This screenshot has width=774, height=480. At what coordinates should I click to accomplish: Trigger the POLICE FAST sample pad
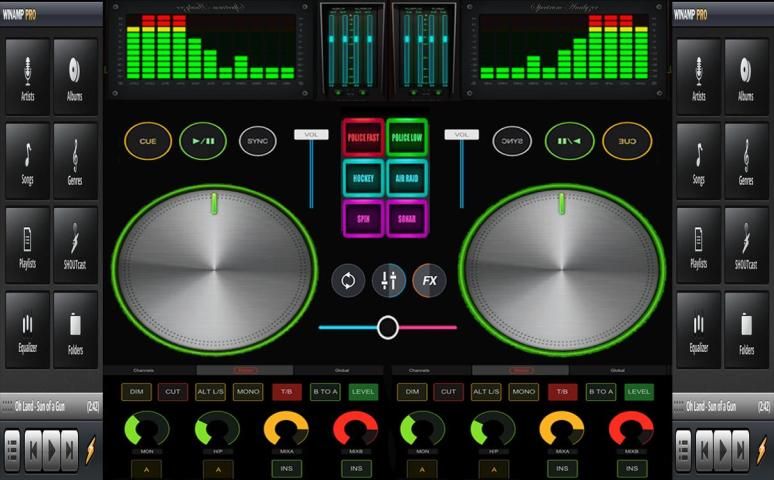pos(363,137)
